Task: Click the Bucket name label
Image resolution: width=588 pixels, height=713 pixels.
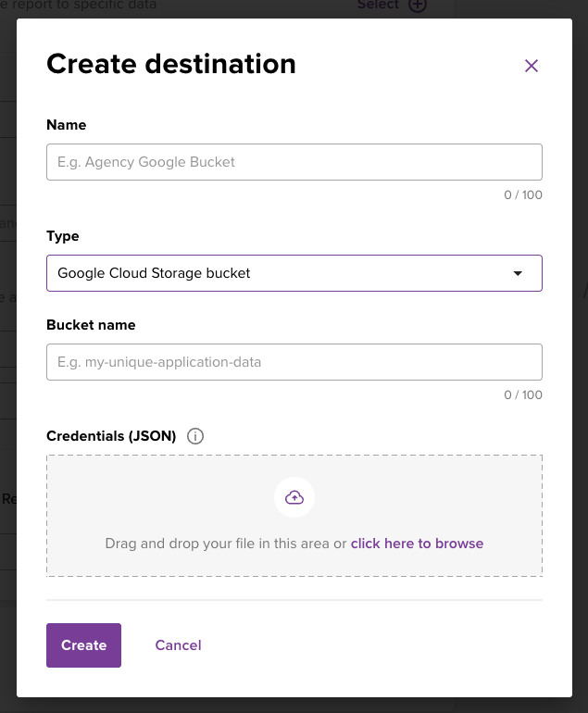Action: click(91, 325)
